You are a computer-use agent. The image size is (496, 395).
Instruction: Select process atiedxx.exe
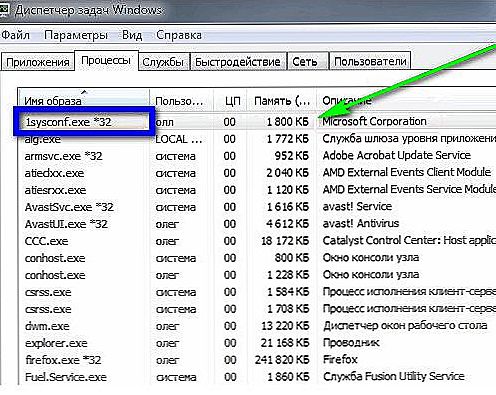[x=54, y=173]
